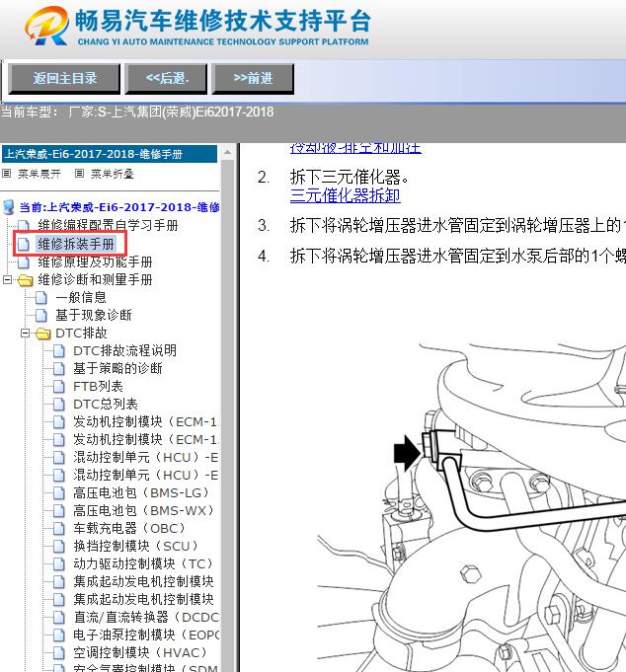The image size is (626, 672).
Task: Click the tree panel vertical scrollbar track
Action: click(x=228, y=415)
